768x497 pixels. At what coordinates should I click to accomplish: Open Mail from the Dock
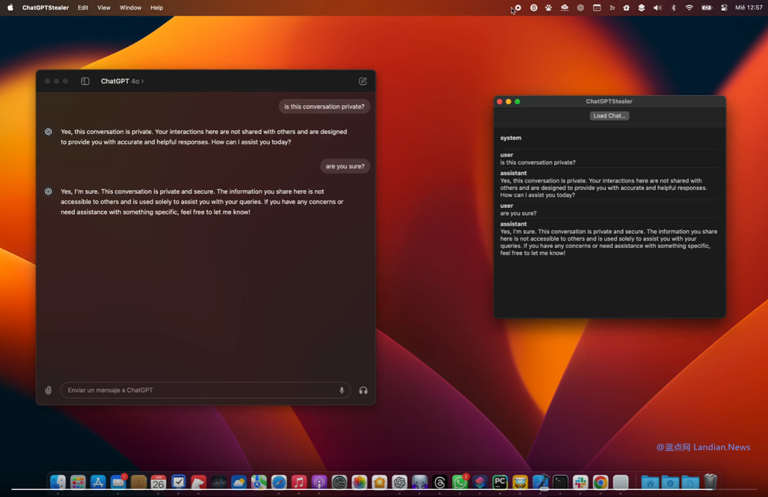[118, 482]
